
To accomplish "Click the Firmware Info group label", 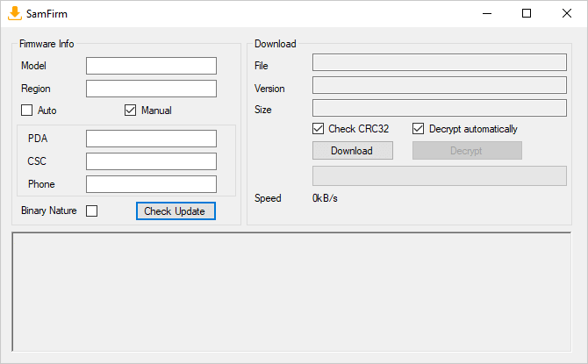I will coord(47,44).
